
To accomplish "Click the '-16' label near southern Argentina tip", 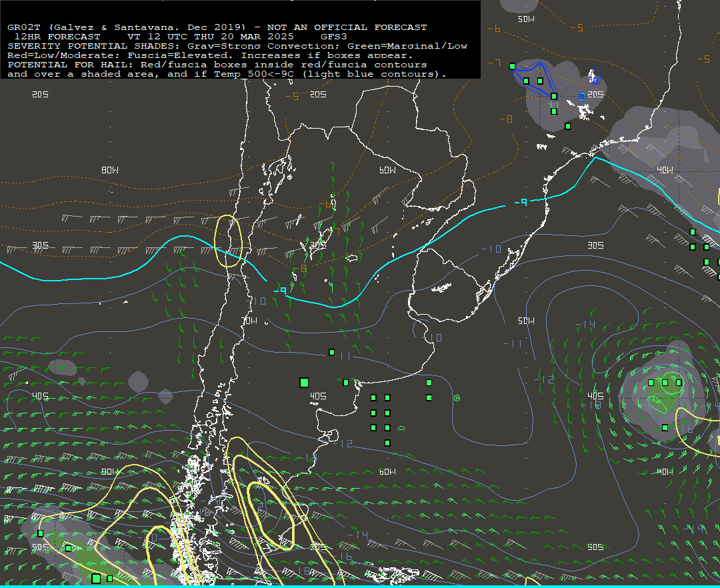I will (x=342, y=556).
